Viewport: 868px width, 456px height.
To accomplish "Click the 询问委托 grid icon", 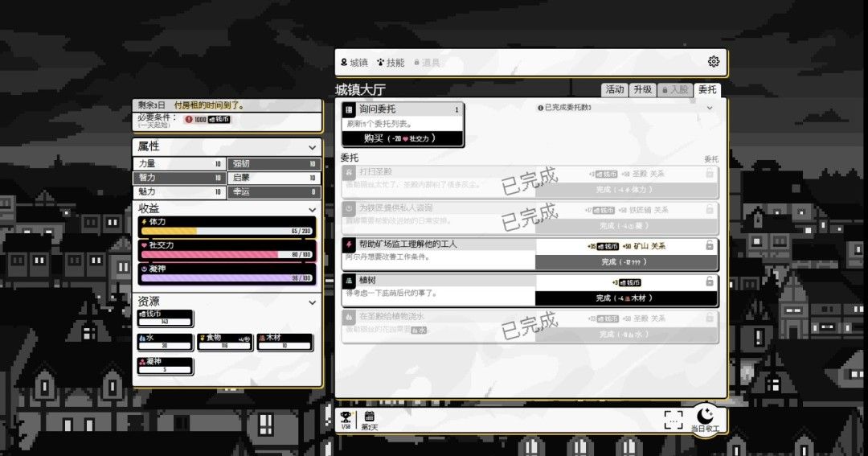I will point(349,109).
